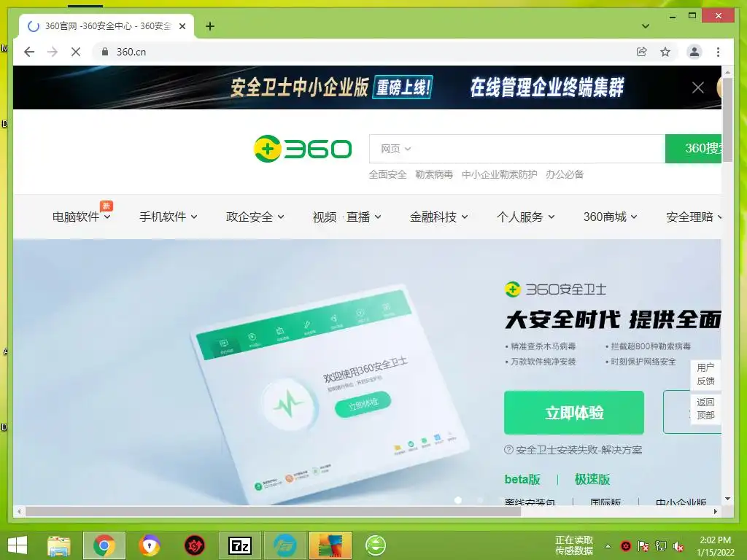Share this page icon
This screenshot has height=560, width=747.
(642, 52)
